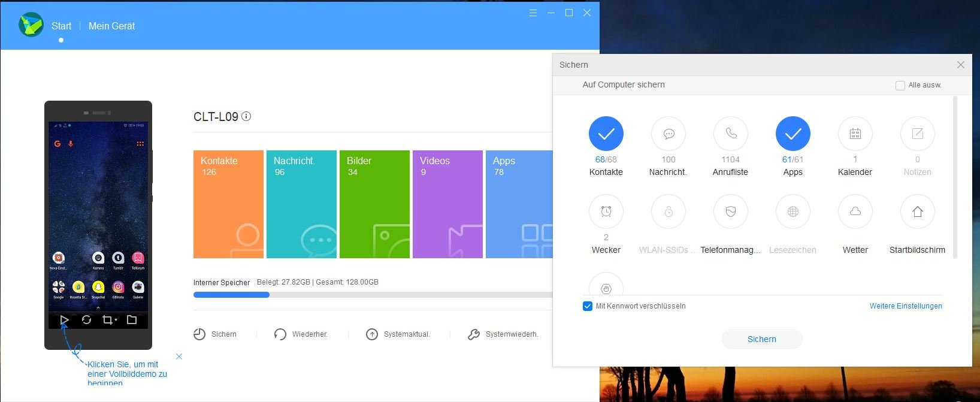Image resolution: width=980 pixels, height=402 pixels.
Task: Click microphone icon on phone preview
Action: [71, 144]
